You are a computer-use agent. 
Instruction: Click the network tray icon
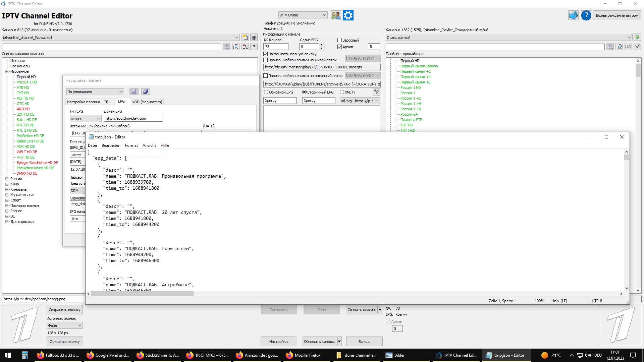(x=580, y=355)
